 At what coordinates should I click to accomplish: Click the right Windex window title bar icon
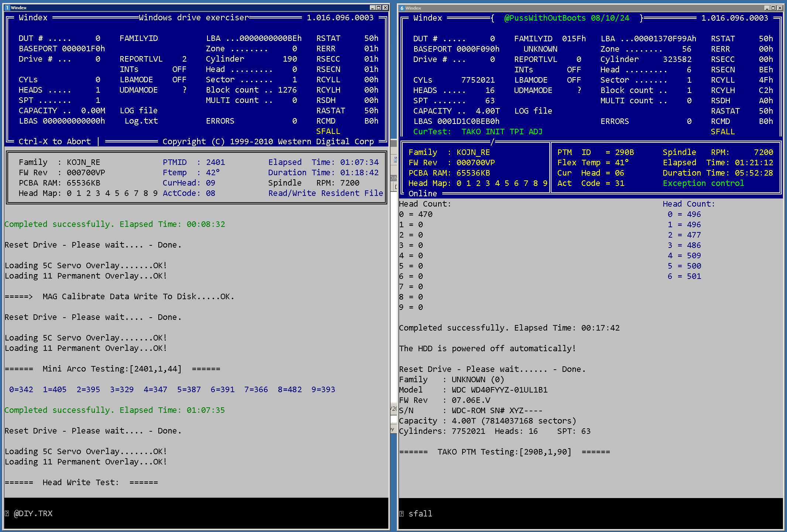402,8
